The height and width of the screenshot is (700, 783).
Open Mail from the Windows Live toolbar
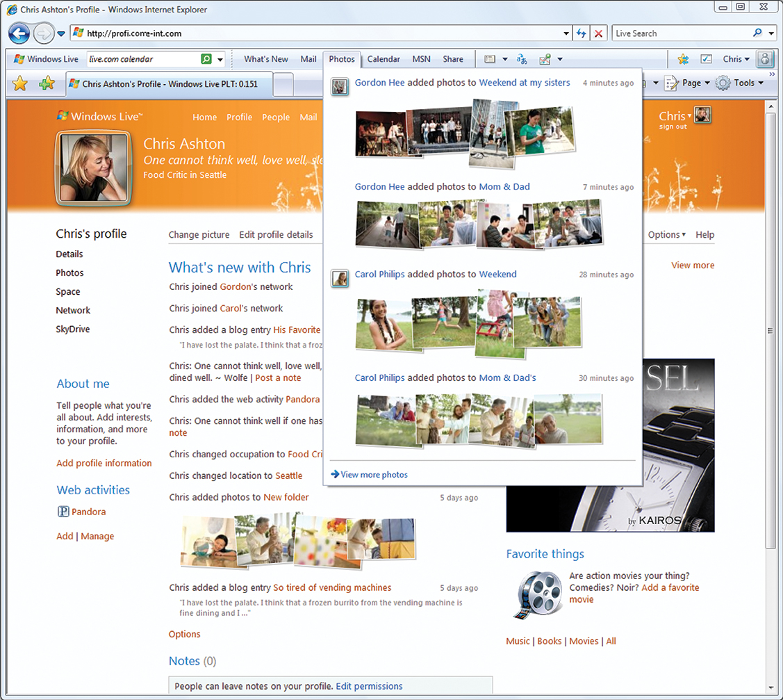coord(308,59)
